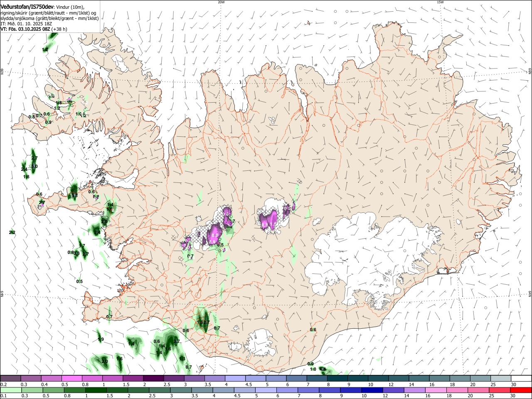The image size is (532, 399).
Task: Click the 'IT: Mið. 01. 10. 2025 18Z' line
Action: click(26, 24)
